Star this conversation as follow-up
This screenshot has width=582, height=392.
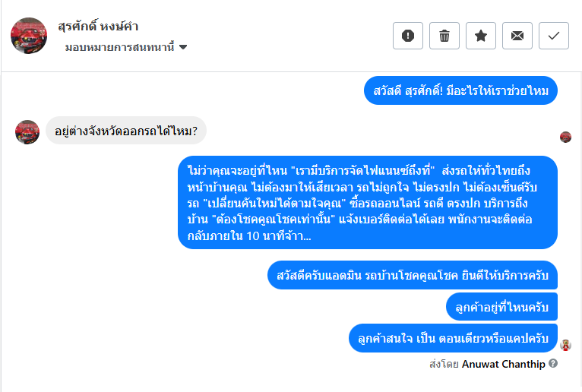481,36
